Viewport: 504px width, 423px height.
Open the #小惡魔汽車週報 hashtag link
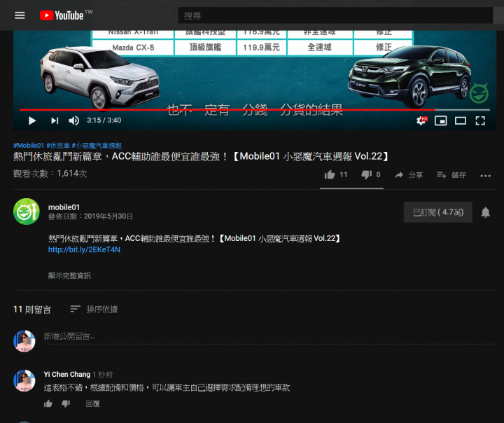tap(97, 146)
